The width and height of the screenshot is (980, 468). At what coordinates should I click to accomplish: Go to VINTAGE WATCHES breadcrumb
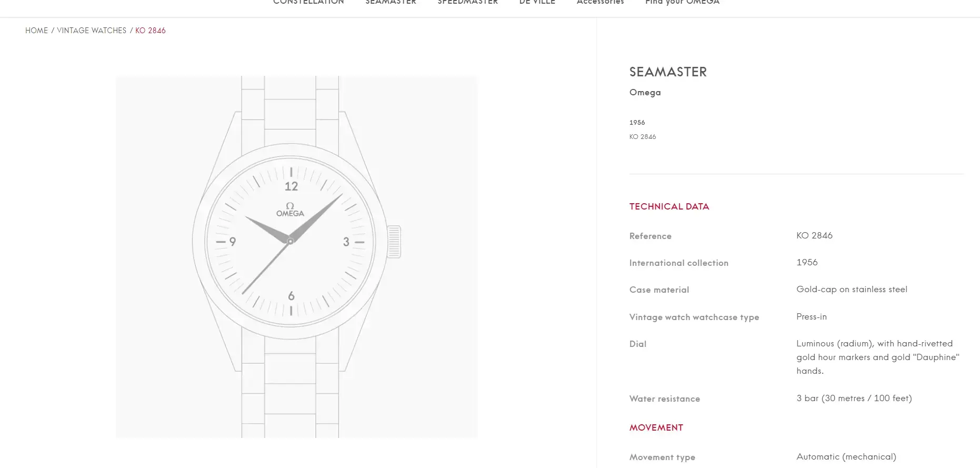point(92,31)
